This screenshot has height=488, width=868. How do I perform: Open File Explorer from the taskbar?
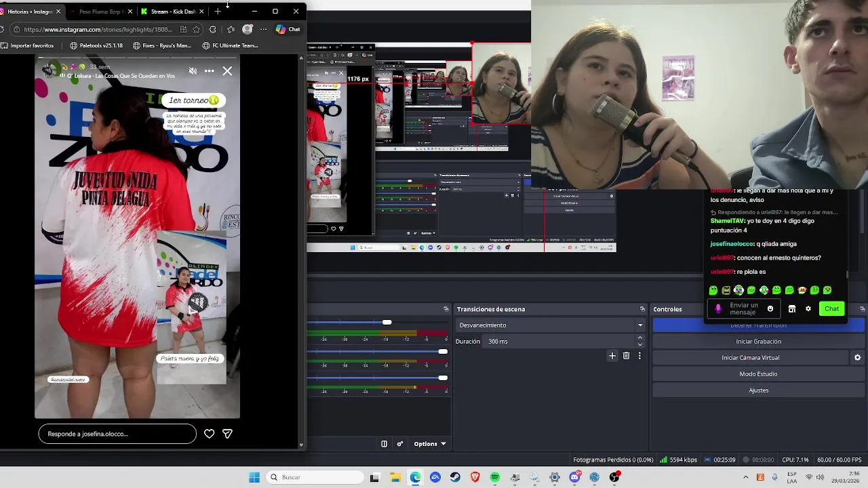pyautogui.click(x=395, y=477)
